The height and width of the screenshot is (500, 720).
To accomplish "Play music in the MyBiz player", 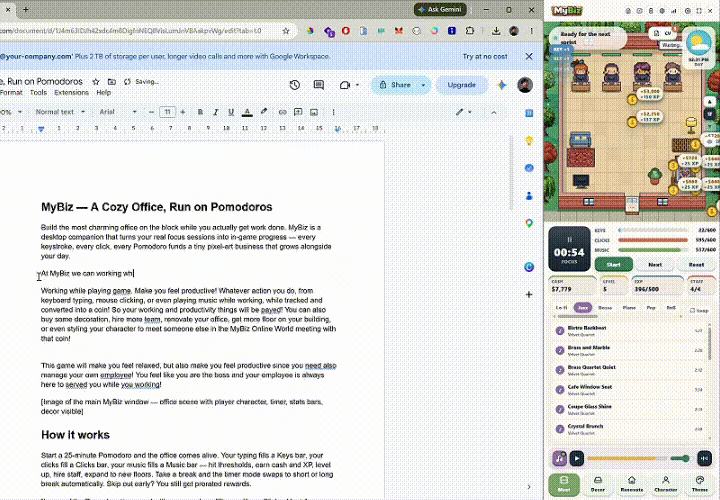I will click(577, 458).
